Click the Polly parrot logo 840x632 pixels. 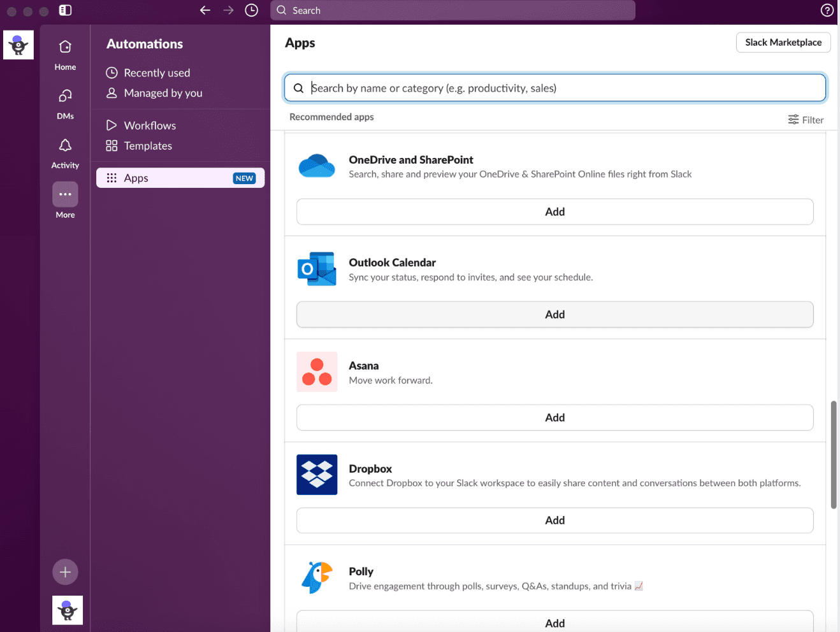(317, 578)
